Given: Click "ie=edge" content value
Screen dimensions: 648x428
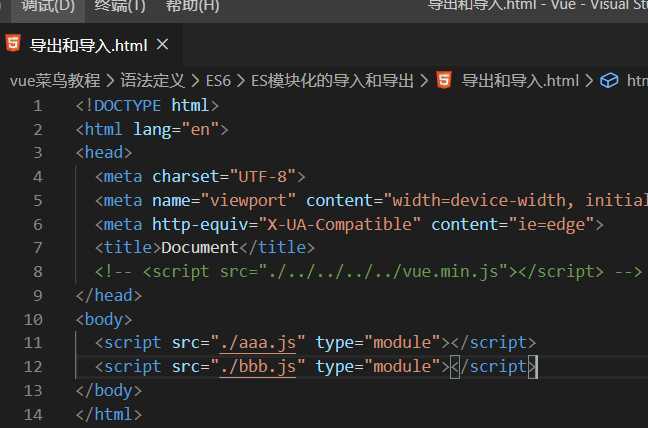Looking at the screenshot, I should pos(551,225).
